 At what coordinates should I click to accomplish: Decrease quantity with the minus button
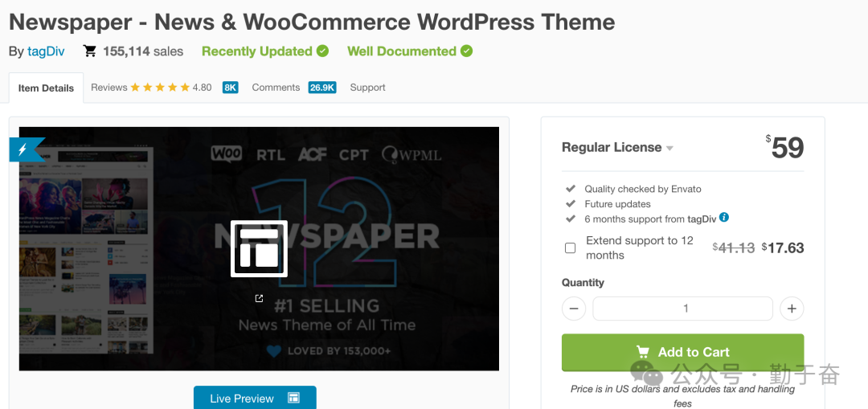574,309
